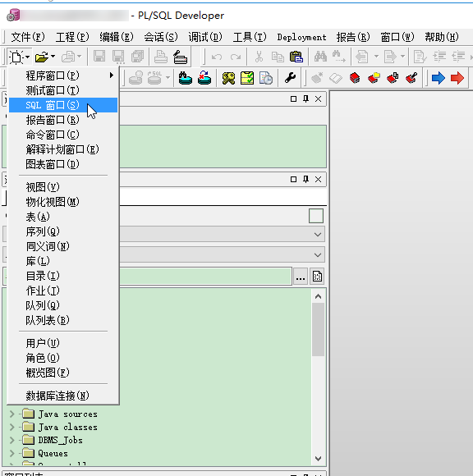Close the lower docked panel
Screen dimensions: 473x476
click(x=318, y=180)
